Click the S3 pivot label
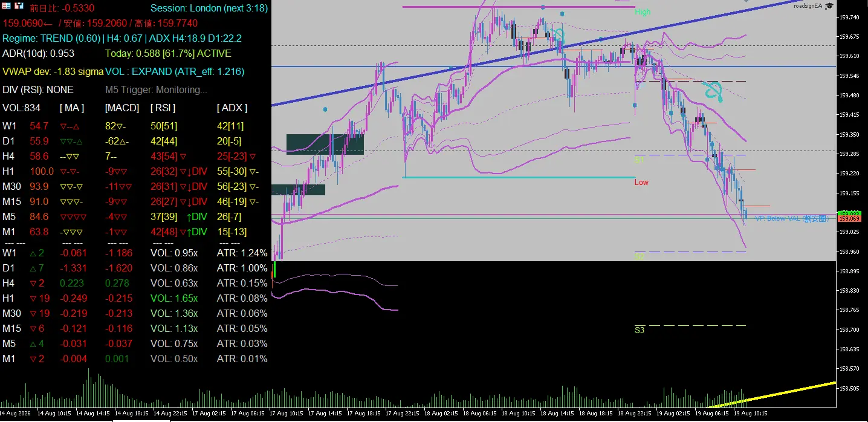 pos(640,330)
